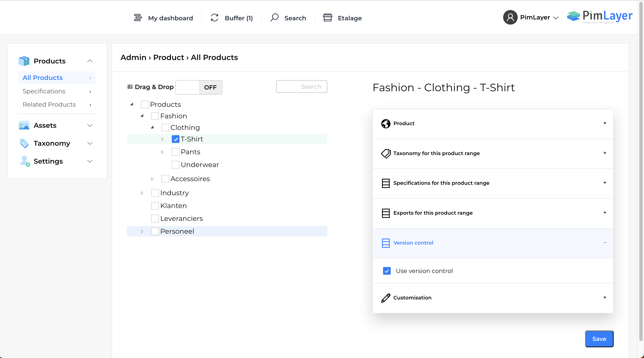The height and width of the screenshot is (358, 644).
Task: Click the Etalage storefront icon
Action: (x=328, y=18)
